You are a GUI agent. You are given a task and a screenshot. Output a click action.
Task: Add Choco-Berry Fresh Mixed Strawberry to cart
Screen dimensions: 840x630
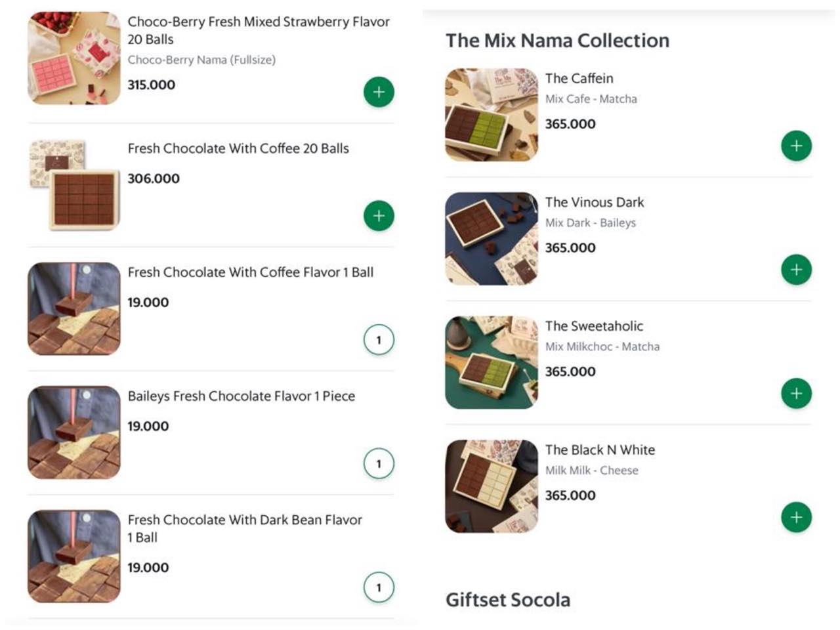[379, 92]
